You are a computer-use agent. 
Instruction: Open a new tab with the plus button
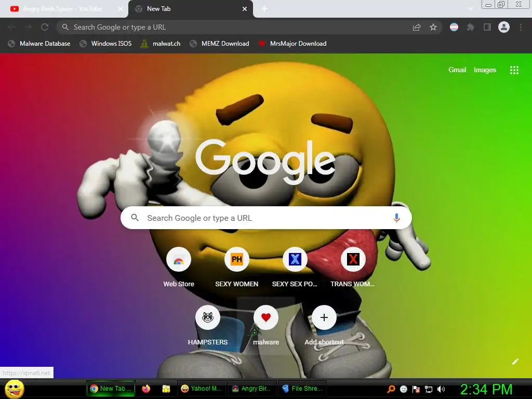(x=264, y=9)
